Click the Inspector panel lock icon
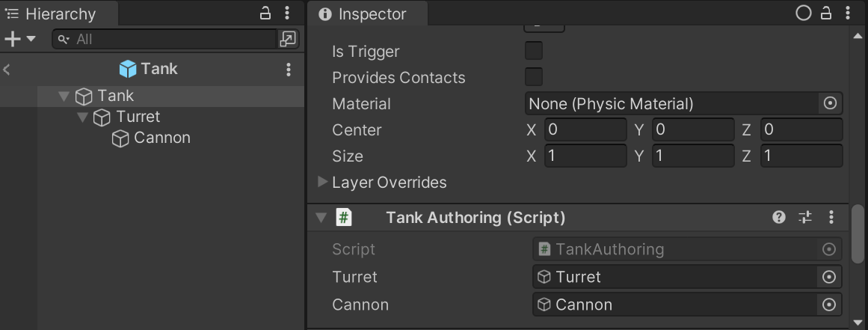Screen dimensions: 868x330 click(826, 13)
